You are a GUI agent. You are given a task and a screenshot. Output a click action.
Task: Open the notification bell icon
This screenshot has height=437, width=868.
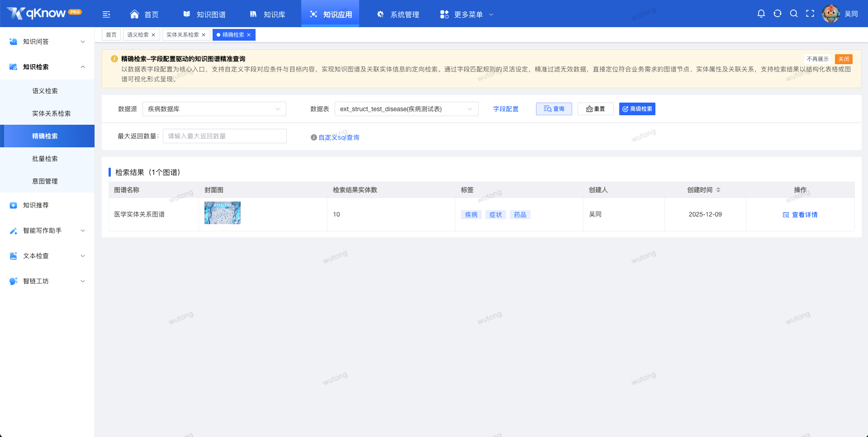pos(761,14)
